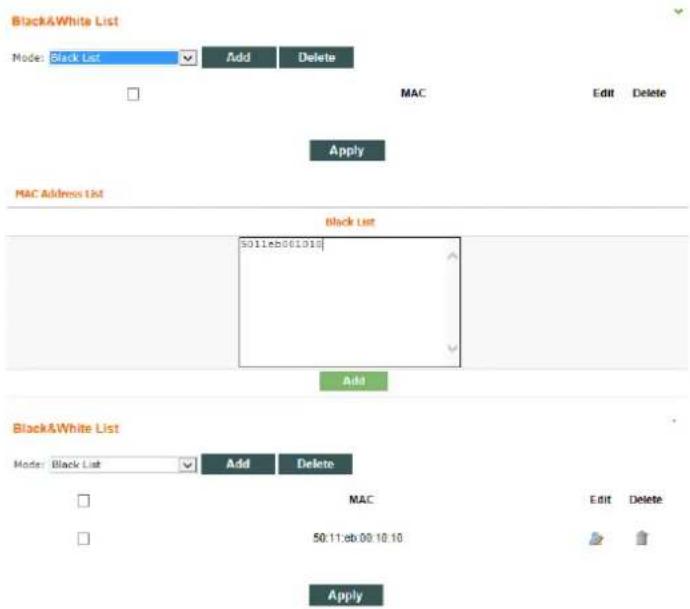
Task: Click the green Add button under text area
Action: click(353, 381)
